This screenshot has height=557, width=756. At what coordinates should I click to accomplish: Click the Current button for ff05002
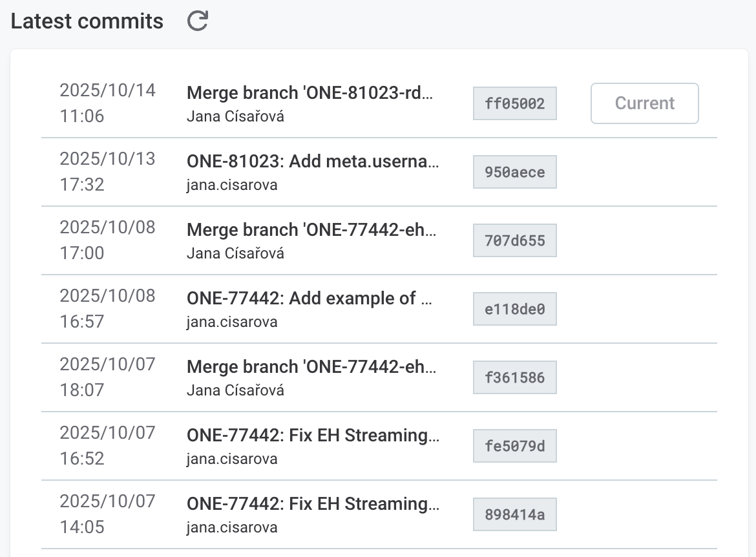(x=645, y=103)
